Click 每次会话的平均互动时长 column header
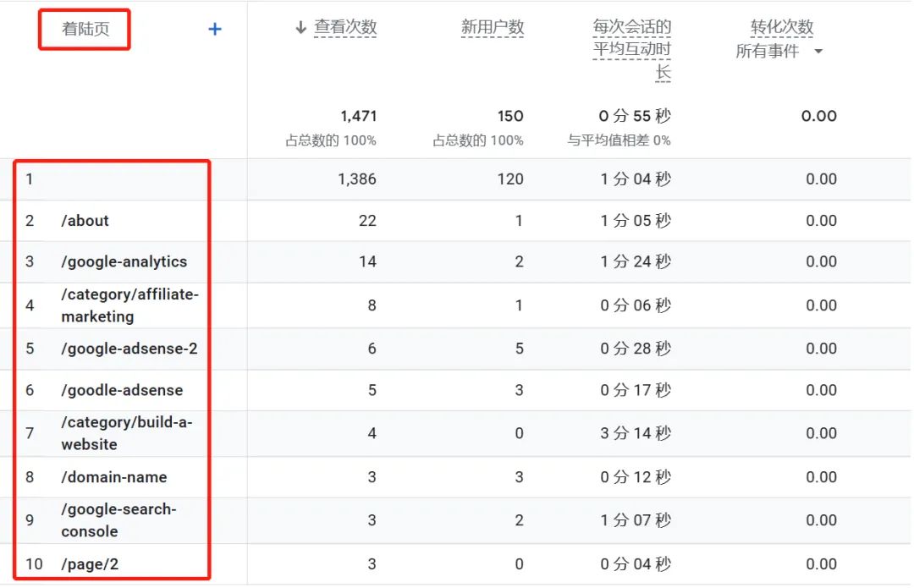914x588 pixels. tap(631, 50)
